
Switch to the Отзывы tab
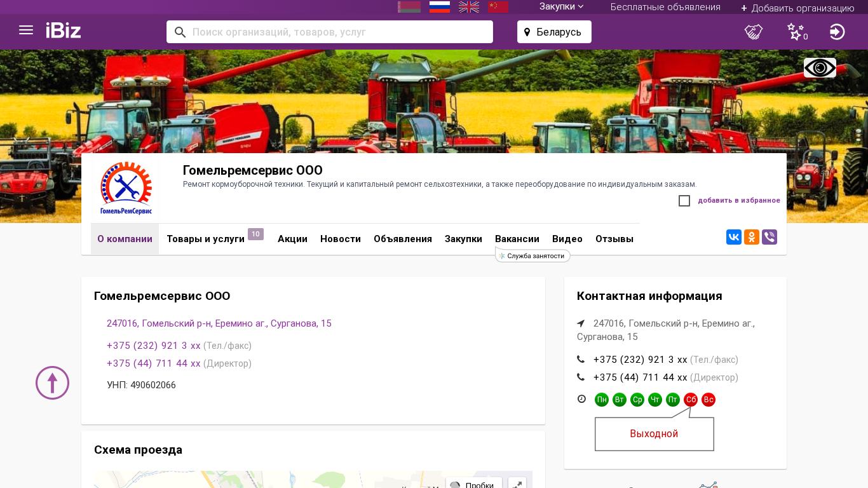[x=614, y=239]
